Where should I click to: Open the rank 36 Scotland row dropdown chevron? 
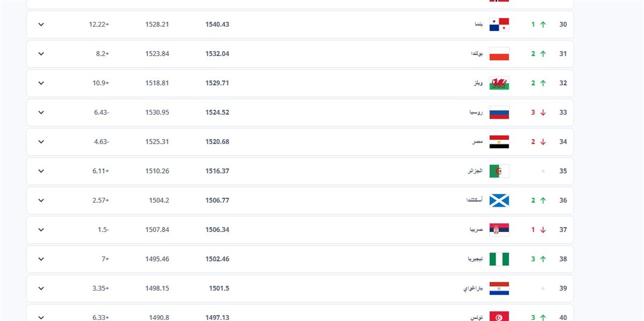(x=41, y=200)
